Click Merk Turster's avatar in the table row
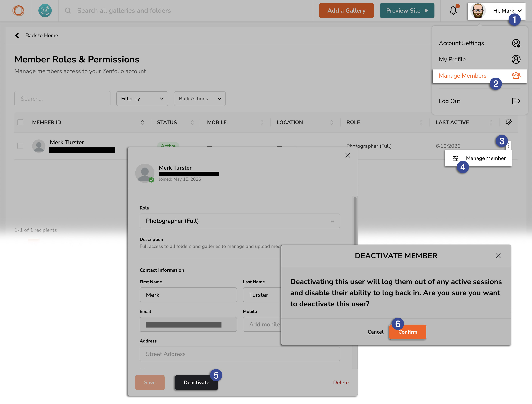Image resolution: width=532 pixels, height=404 pixels. [x=39, y=146]
